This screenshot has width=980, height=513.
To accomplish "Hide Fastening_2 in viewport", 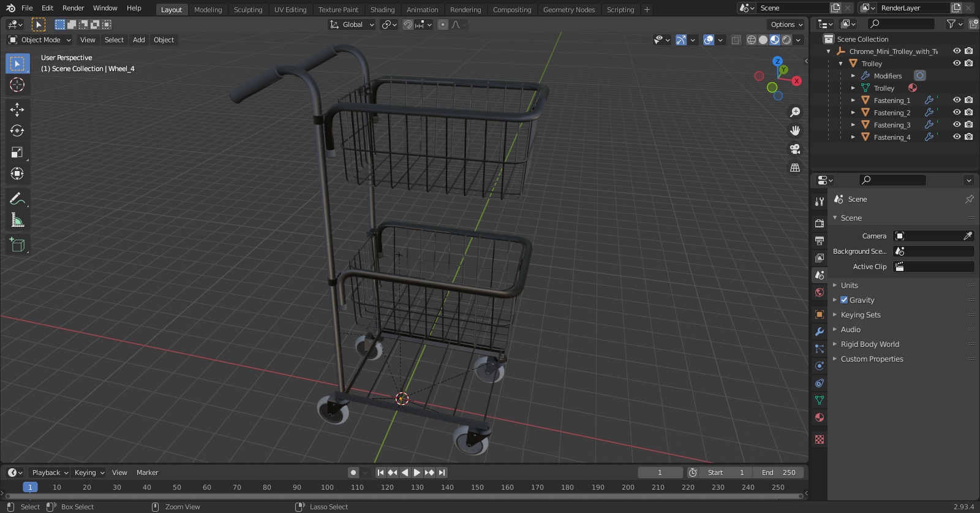I will click(x=957, y=112).
